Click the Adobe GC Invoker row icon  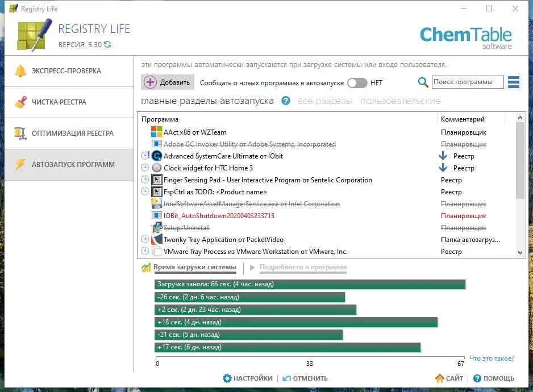click(x=157, y=144)
